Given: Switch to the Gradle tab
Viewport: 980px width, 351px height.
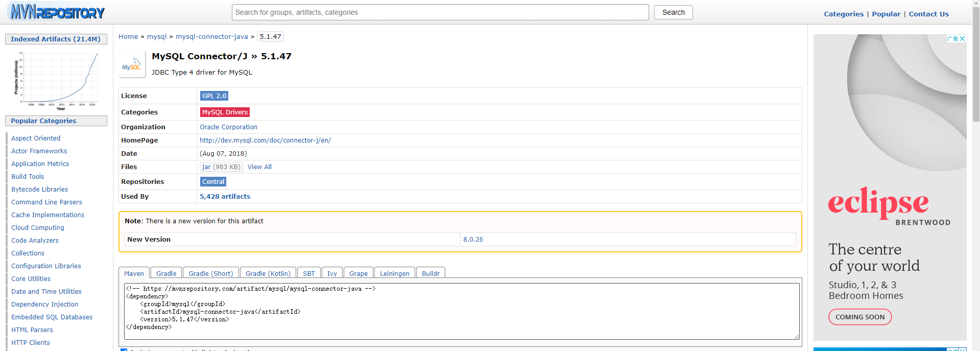Looking at the screenshot, I should pyautogui.click(x=166, y=273).
